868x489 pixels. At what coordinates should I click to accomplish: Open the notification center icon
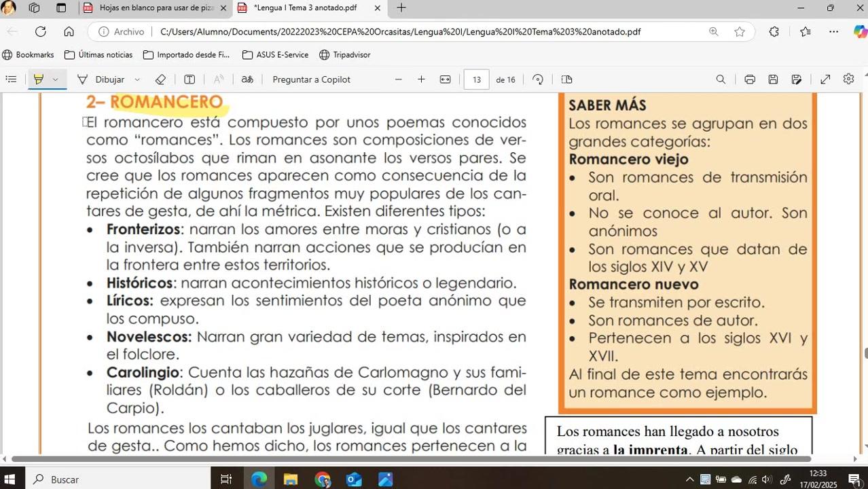click(854, 479)
